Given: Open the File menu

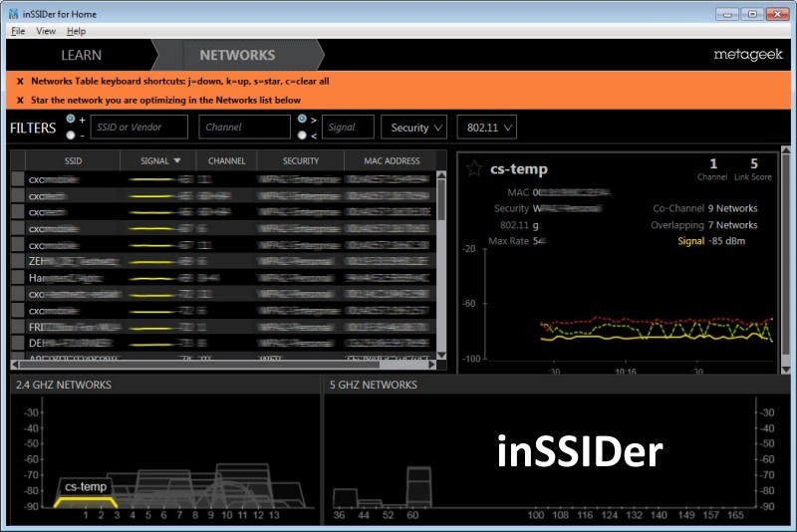Looking at the screenshot, I should tap(18, 31).
